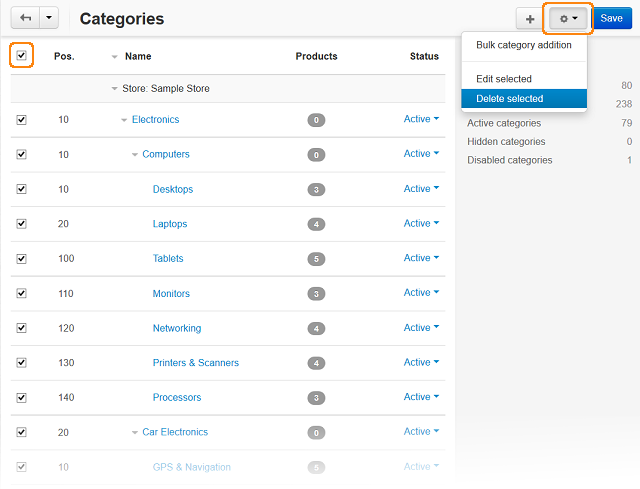Uncheck the Car Electronics row checkbox

tap(22, 432)
